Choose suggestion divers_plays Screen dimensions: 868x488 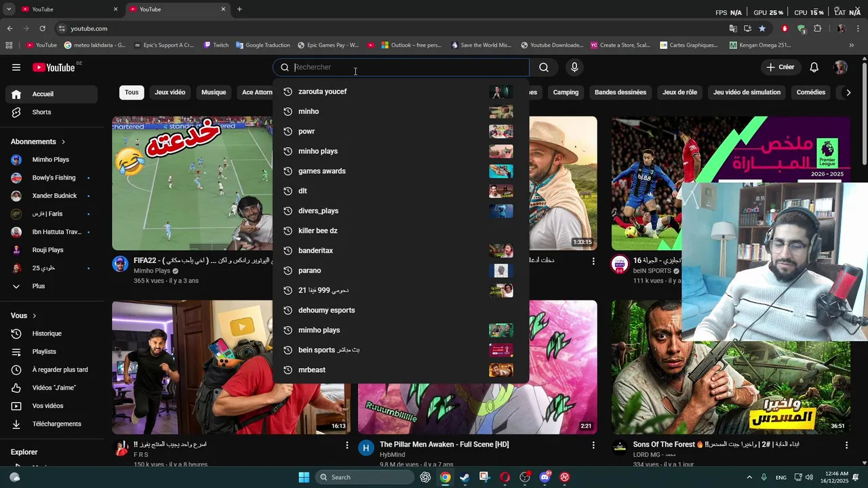[x=400, y=211]
